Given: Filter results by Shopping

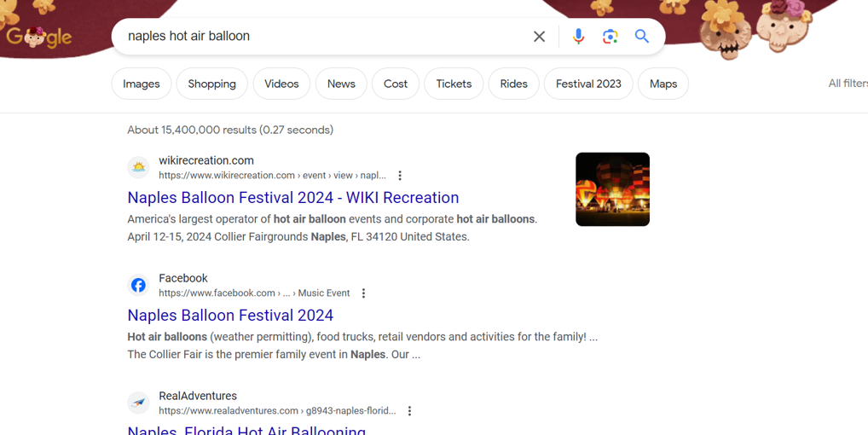Looking at the screenshot, I should [x=211, y=84].
